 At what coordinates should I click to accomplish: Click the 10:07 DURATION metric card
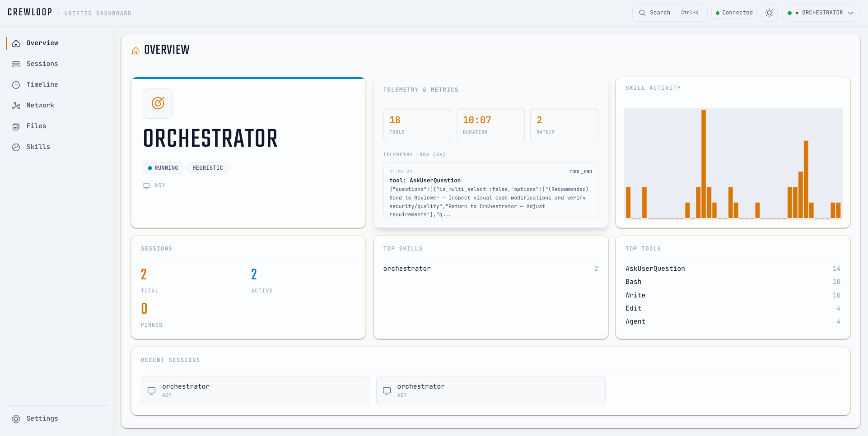pos(490,125)
